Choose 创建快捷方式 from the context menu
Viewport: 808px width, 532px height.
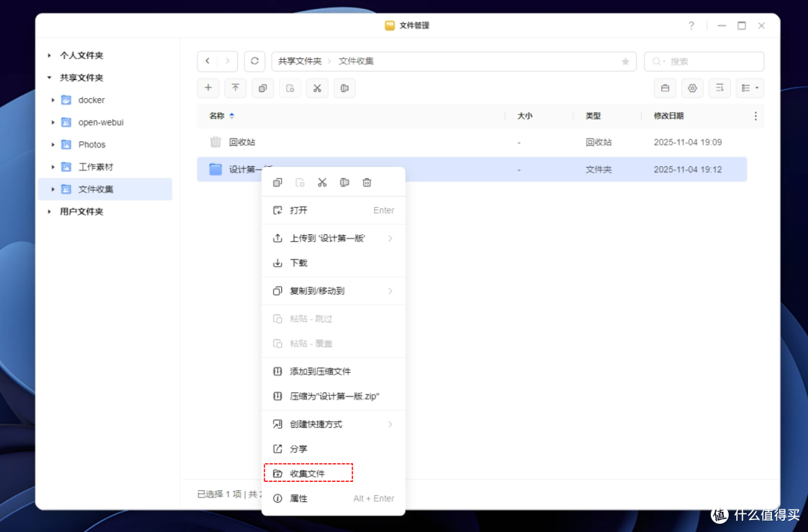click(334, 424)
